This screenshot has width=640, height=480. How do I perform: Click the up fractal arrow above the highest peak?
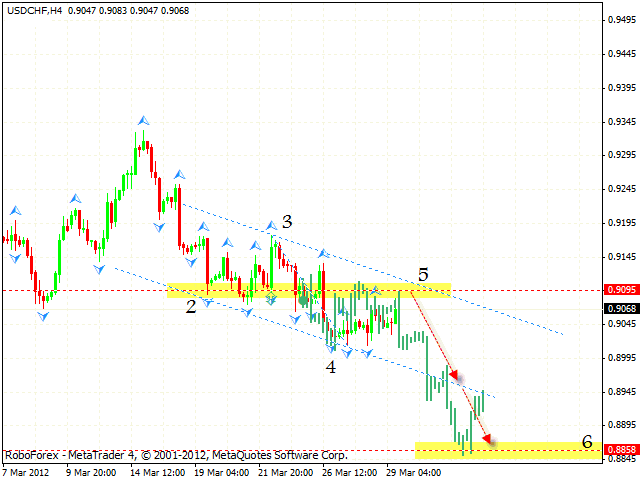pyautogui.click(x=144, y=120)
